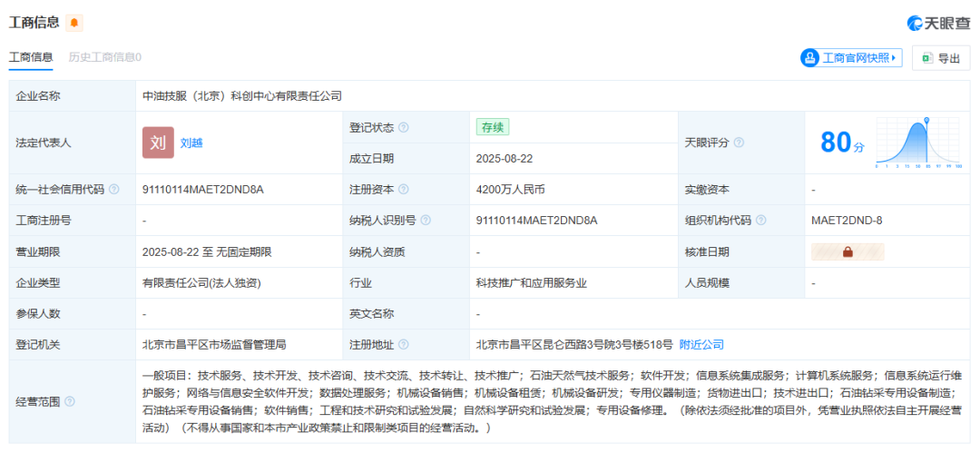Click the lock icon in 核准日期 row
980x453 pixels.
click(848, 251)
